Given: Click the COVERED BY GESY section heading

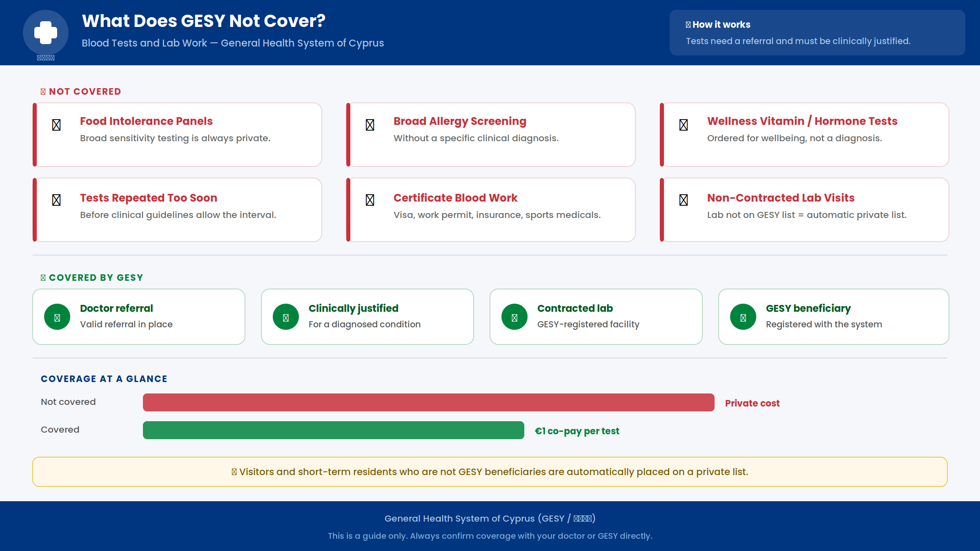Looking at the screenshot, I should pos(96,278).
